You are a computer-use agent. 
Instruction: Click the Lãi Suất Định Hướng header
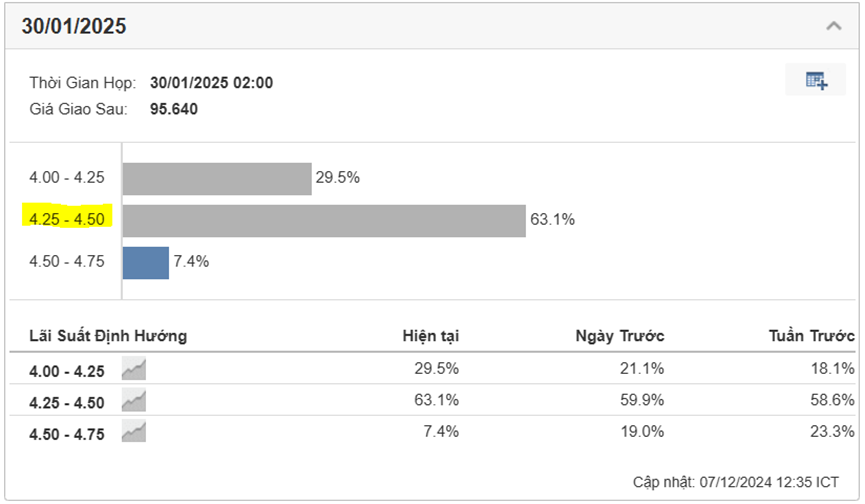coord(108,336)
